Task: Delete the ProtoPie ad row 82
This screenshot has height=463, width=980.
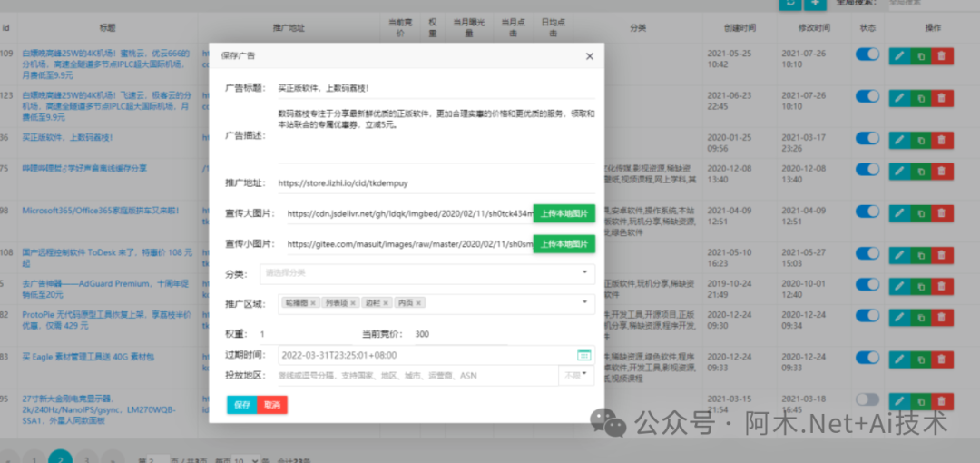Action: 943,317
